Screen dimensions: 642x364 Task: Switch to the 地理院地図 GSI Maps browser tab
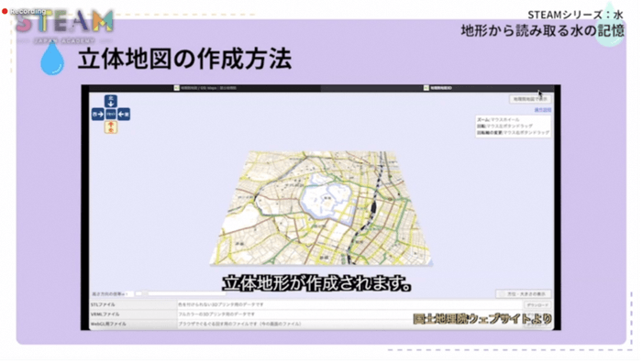[x=205, y=88]
